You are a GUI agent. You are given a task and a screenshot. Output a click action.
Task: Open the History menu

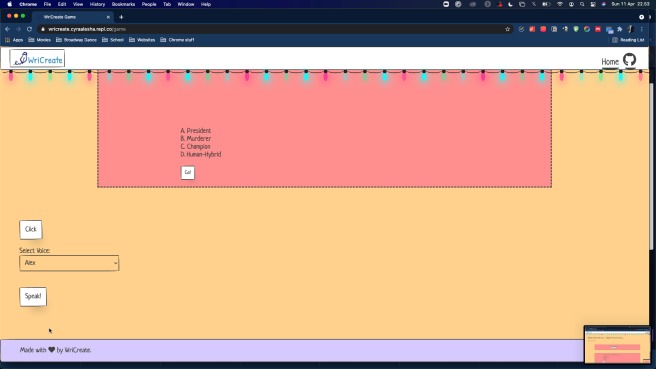tap(97, 4)
